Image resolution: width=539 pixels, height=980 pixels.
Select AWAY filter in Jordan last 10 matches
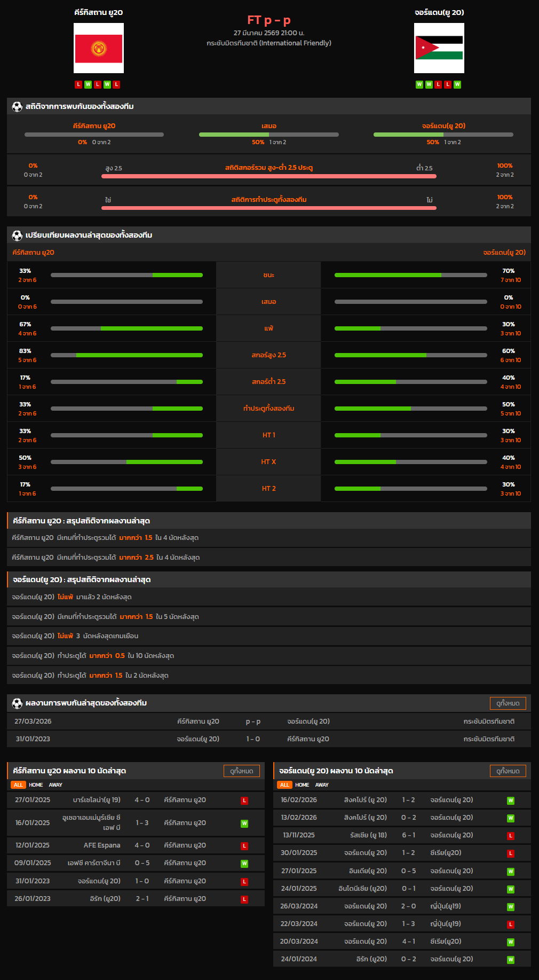[x=322, y=785]
